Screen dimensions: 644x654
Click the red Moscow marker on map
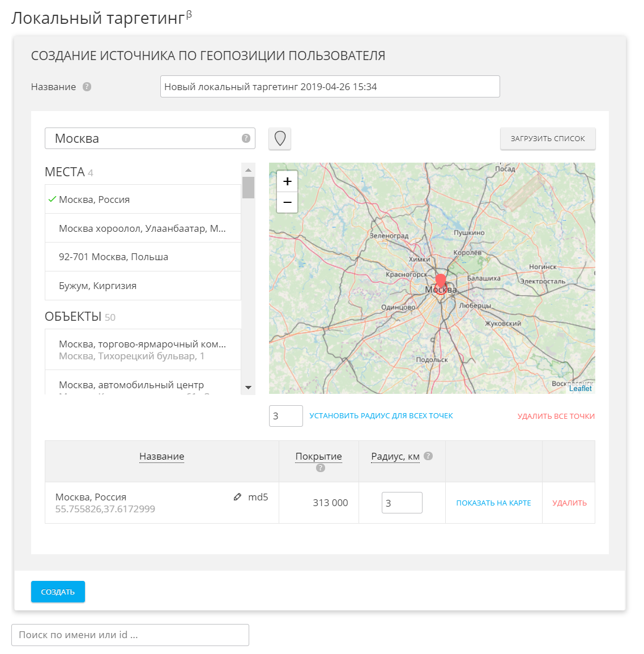[441, 282]
